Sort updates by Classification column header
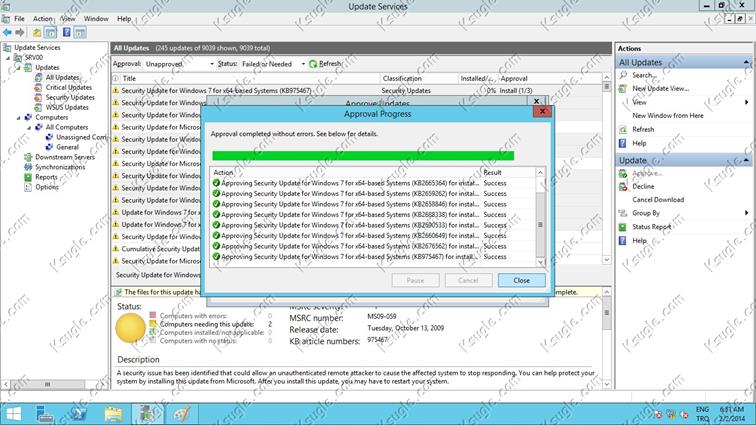 pos(418,78)
